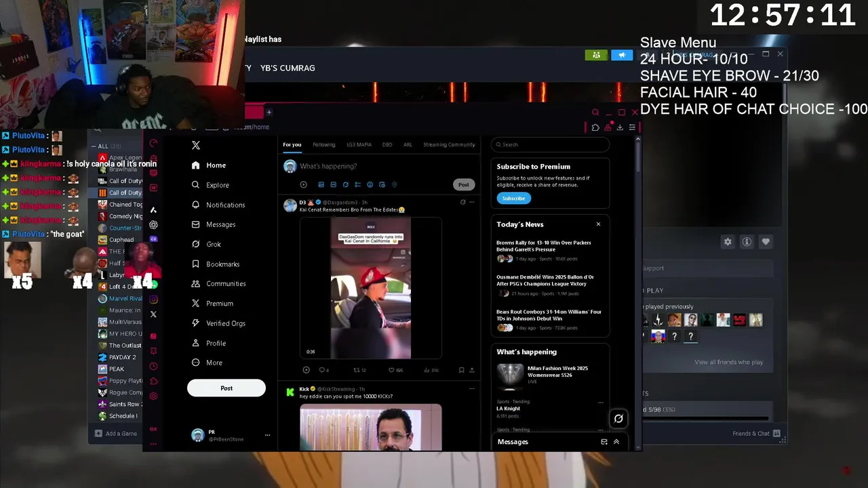Open a new browser tab with plus
Viewport: 868px width, 488px height.
[x=269, y=113]
